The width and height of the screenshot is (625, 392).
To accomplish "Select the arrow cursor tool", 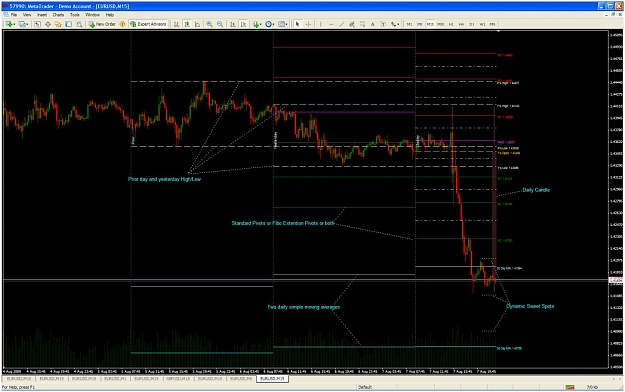I will pos(297,24).
